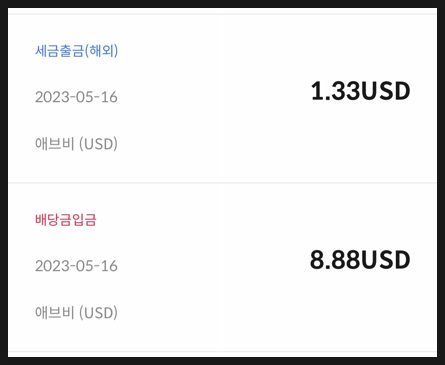Select the 8.88USD amount
445x365 pixels.
(360, 260)
